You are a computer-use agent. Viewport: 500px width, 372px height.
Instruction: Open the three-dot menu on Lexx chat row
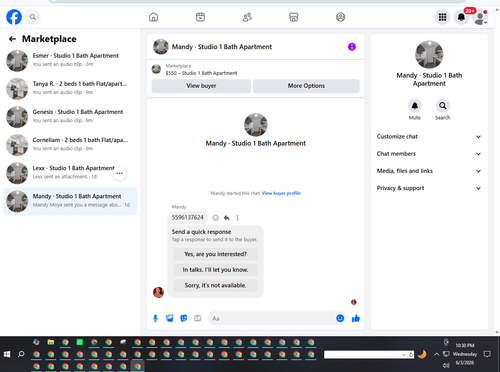pos(119,173)
